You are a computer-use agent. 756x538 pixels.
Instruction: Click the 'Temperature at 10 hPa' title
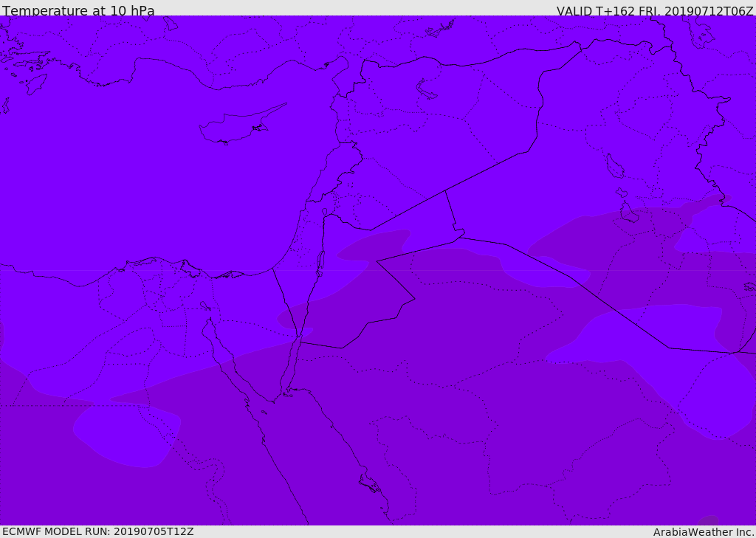78,10
